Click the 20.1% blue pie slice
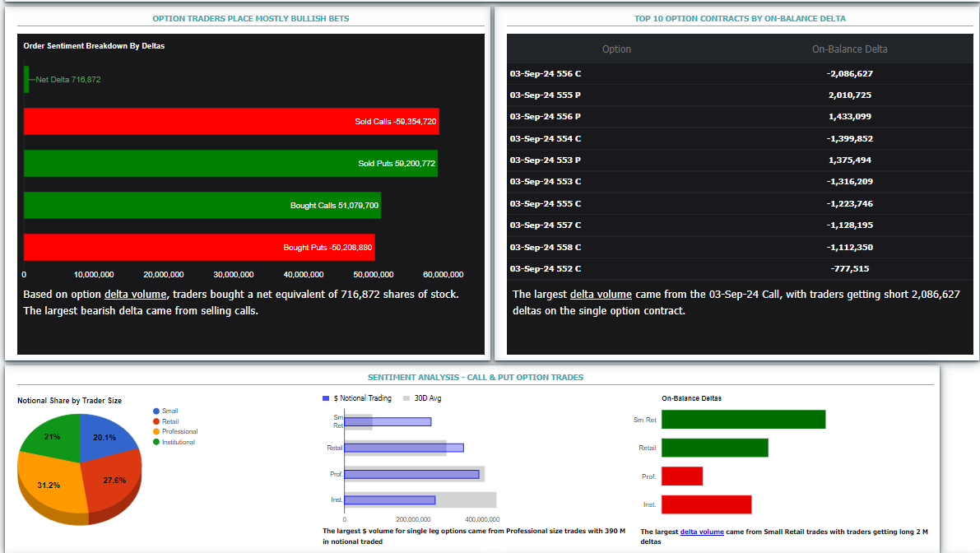This screenshot has width=980, height=553. point(106,436)
